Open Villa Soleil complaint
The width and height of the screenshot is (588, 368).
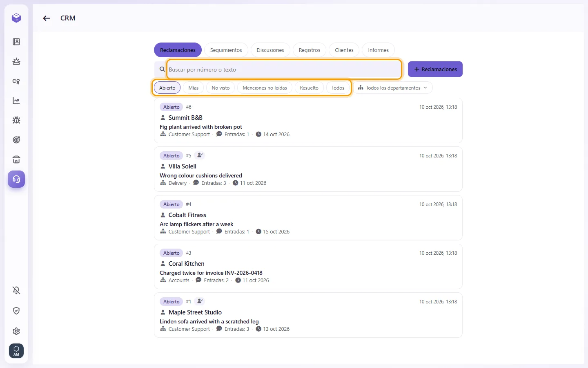pos(308,169)
